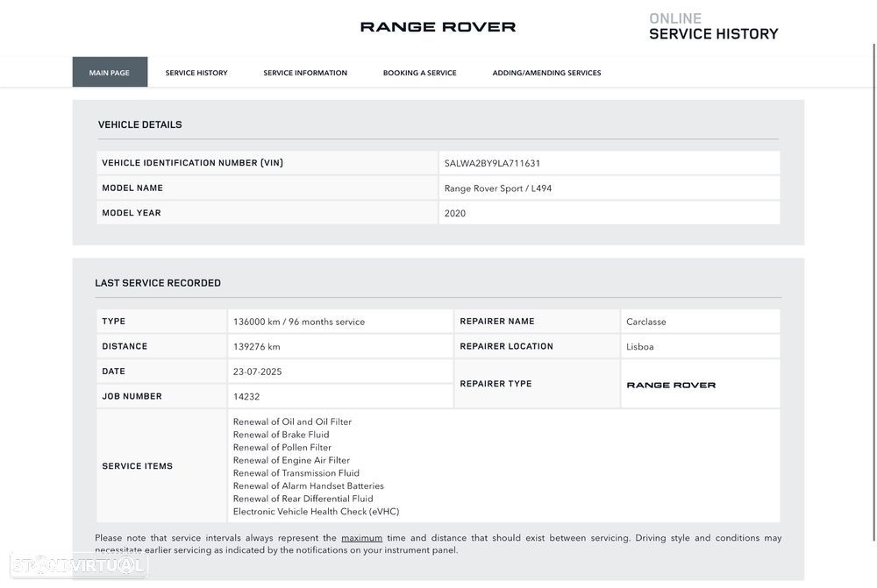Click the Repairer Location label
Screen dimensions: 877x588
[507, 346]
